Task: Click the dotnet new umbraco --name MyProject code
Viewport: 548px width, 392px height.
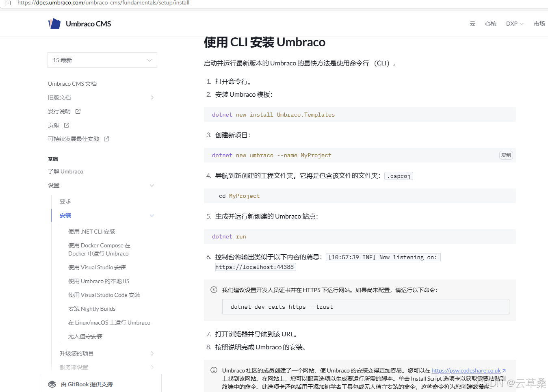Action: pyautogui.click(x=272, y=156)
